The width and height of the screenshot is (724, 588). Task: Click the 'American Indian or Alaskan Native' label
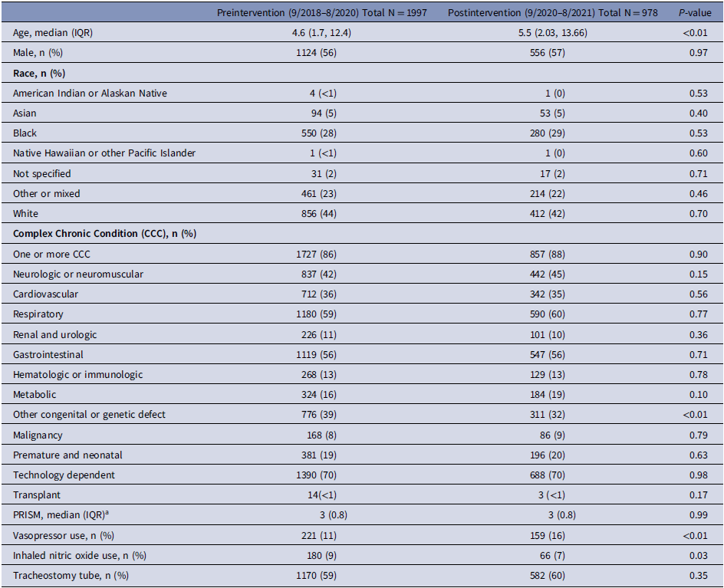click(x=90, y=94)
